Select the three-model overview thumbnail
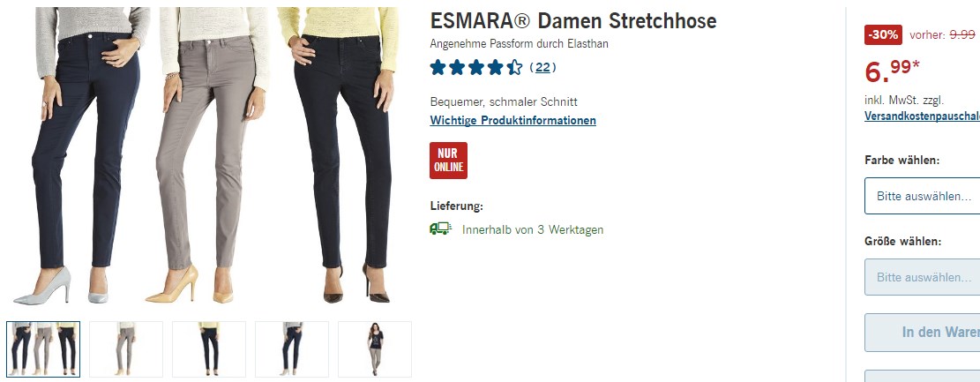This screenshot has width=980, height=382. [43, 348]
